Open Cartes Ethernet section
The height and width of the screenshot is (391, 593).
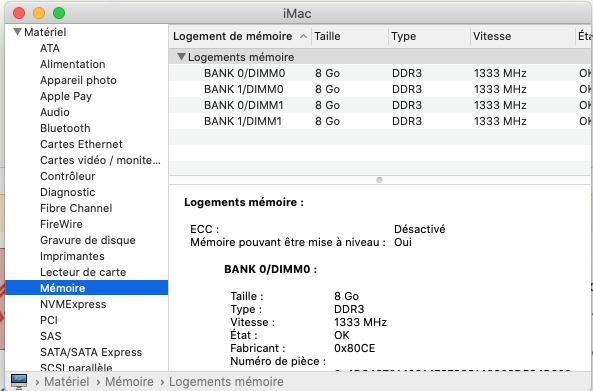(81, 144)
